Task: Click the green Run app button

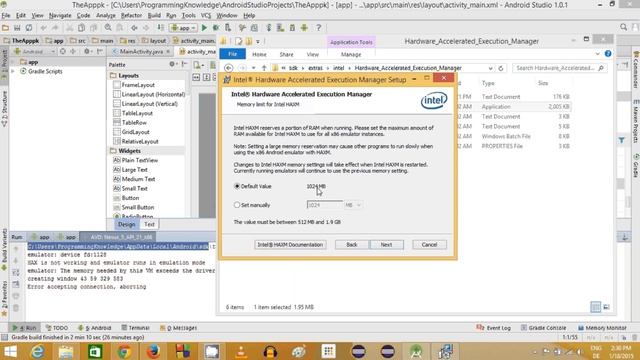Action: point(204,28)
